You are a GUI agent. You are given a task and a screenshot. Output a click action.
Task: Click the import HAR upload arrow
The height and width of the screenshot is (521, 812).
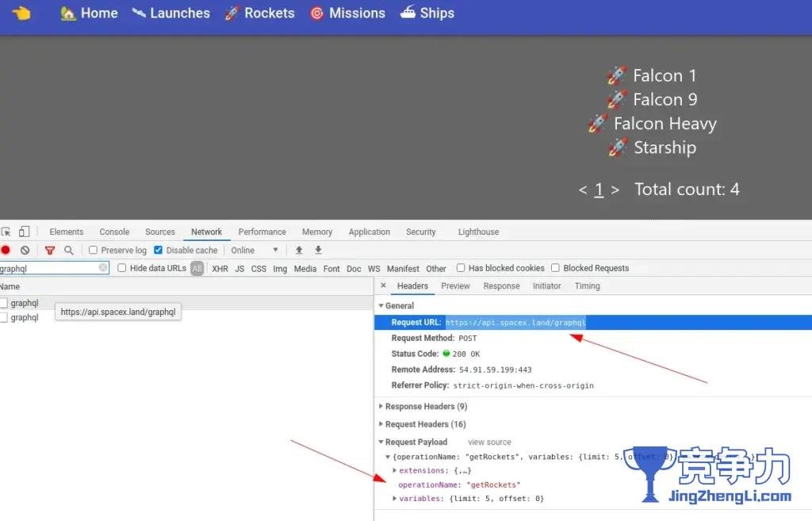[x=299, y=250]
